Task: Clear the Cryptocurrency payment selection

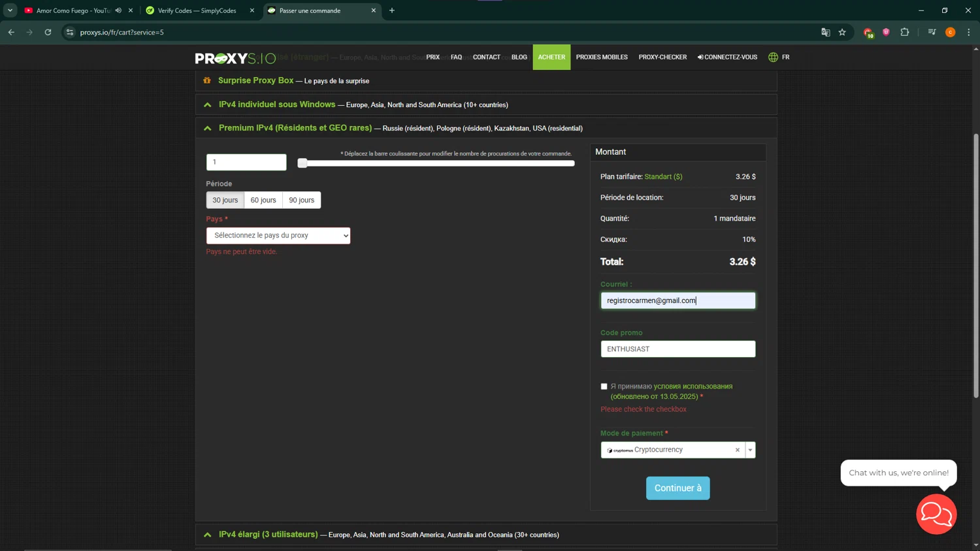Action: tap(738, 450)
